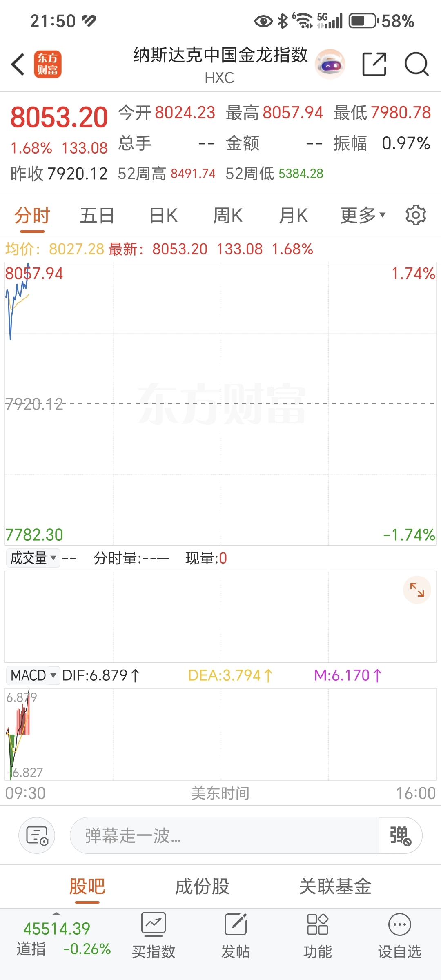
Task: Tap the back arrow icon
Action: (x=18, y=64)
